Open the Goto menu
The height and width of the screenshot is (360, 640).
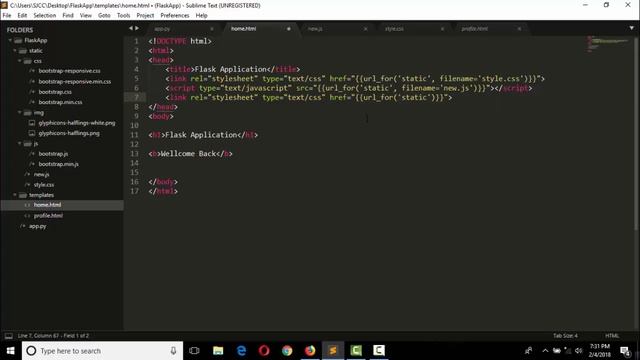pos(104,16)
